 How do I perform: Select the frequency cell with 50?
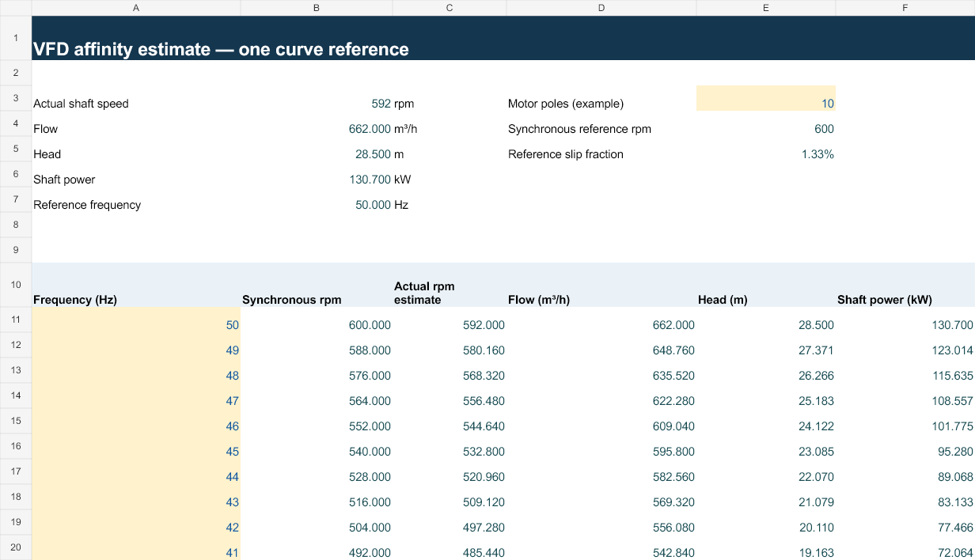coord(136,320)
